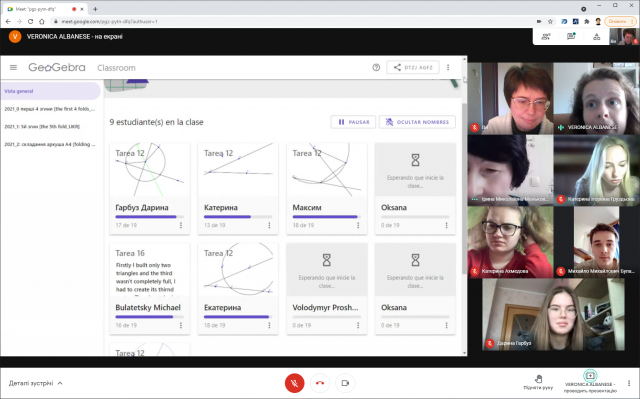Viewport: 640px width, 399px height.
Task: Open the GeoGebra help question-mark icon
Action: (376, 68)
